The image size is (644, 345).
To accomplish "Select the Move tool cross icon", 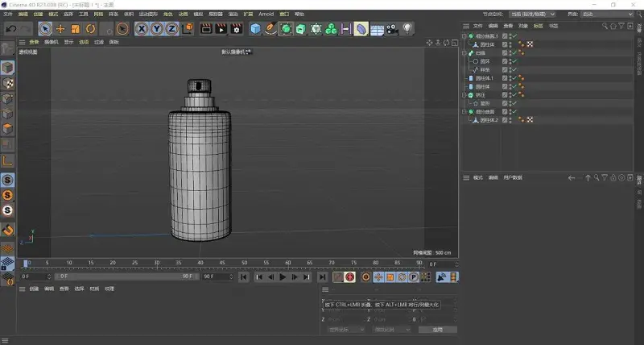I will click(x=60, y=29).
